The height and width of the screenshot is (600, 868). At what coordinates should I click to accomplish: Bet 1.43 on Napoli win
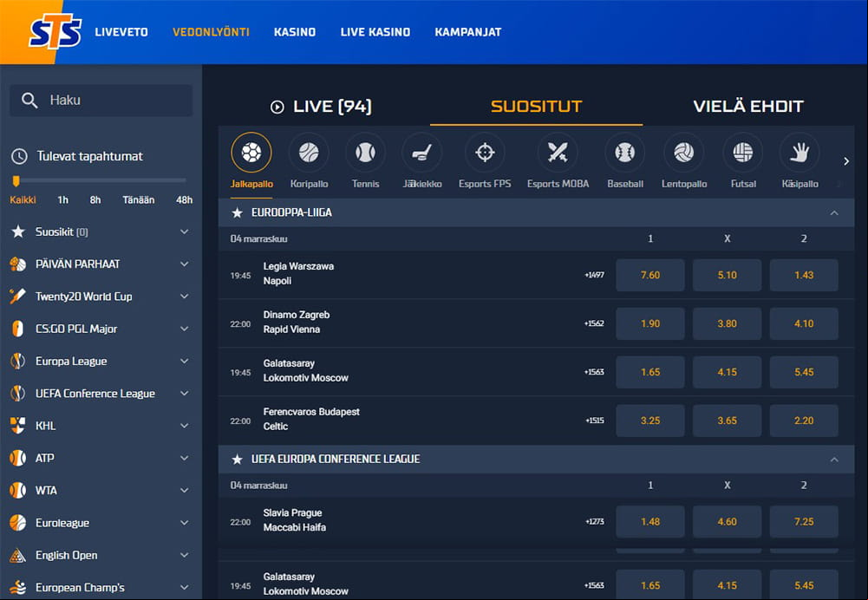[x=804, y=275]
